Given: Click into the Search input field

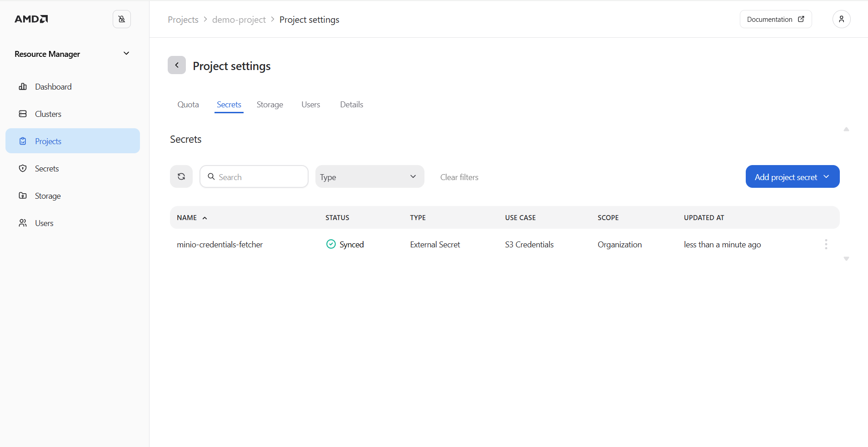Looking at the screenshot, I should pos(254,176).
